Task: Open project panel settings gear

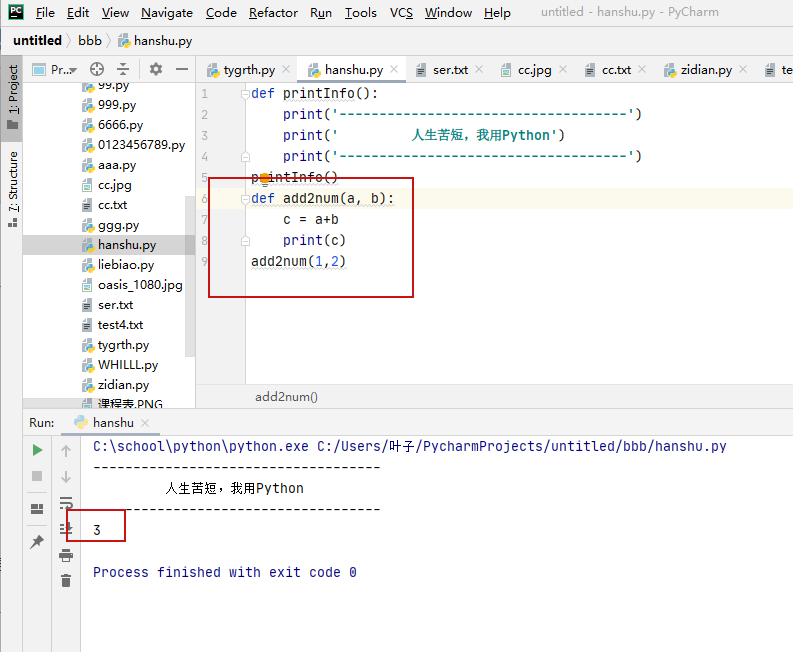Action: [x=156, y=69]
